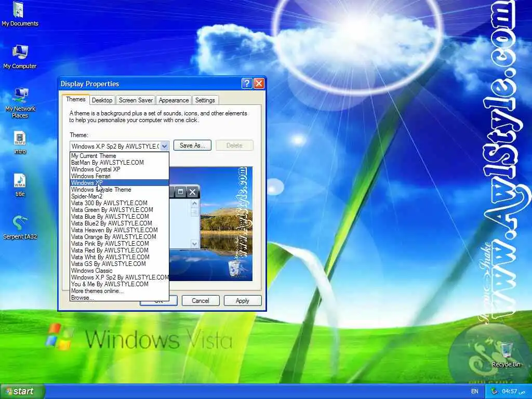This screenshot has height=399, width=532.
Task: Open the Start menu
Action: tap(22, 391)
